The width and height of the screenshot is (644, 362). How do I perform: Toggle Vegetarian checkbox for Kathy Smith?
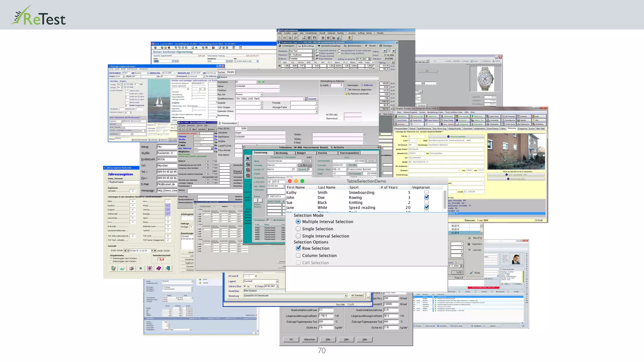coord(426,192)
